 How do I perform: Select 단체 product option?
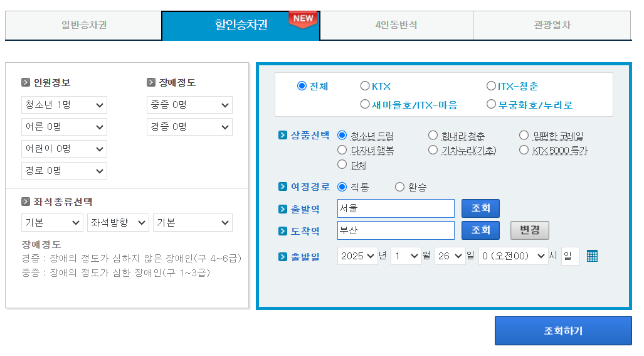(342, 165)
